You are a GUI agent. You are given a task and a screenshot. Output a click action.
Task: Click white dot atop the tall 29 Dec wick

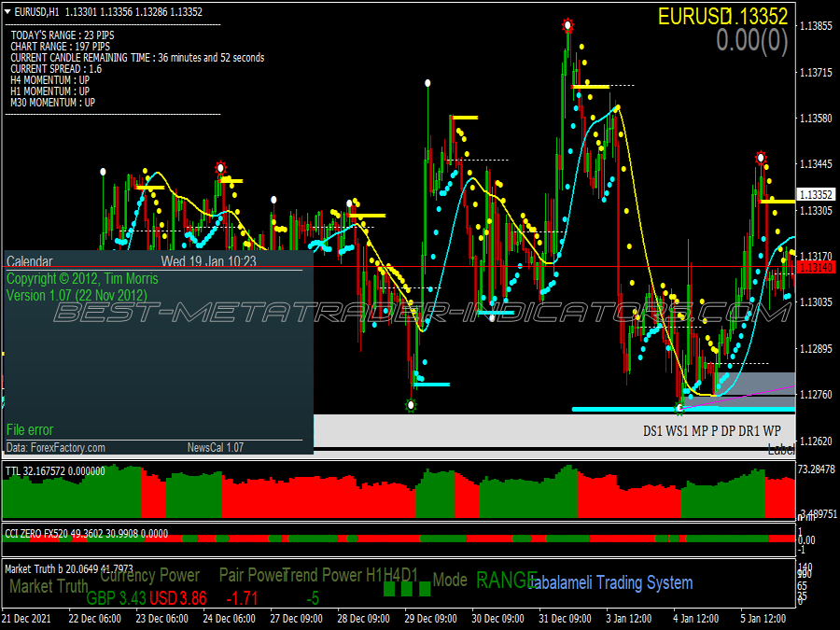pyautogui.click(x=427, y=83)
